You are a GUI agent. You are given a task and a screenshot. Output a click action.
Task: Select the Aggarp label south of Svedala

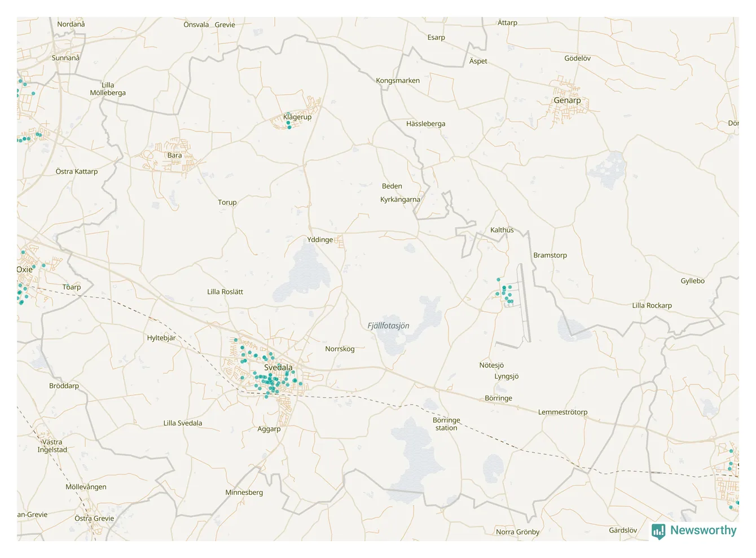(269, 429)
